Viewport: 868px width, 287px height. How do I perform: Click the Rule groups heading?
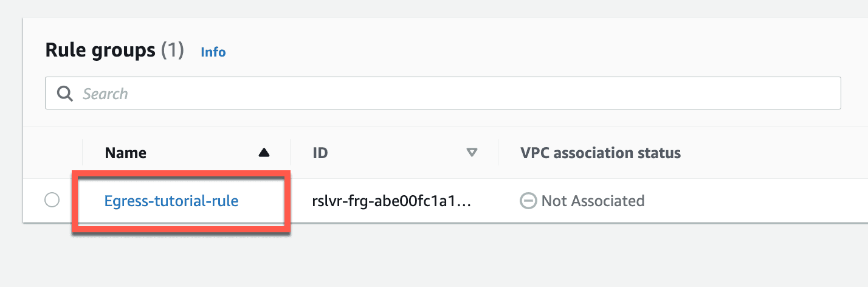coord(100,50)
